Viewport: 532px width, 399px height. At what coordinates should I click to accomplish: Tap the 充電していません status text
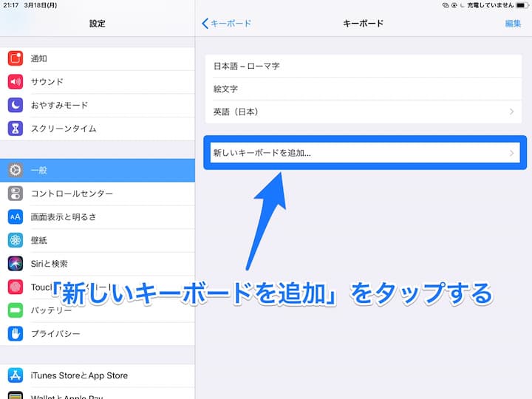point(491,5)
